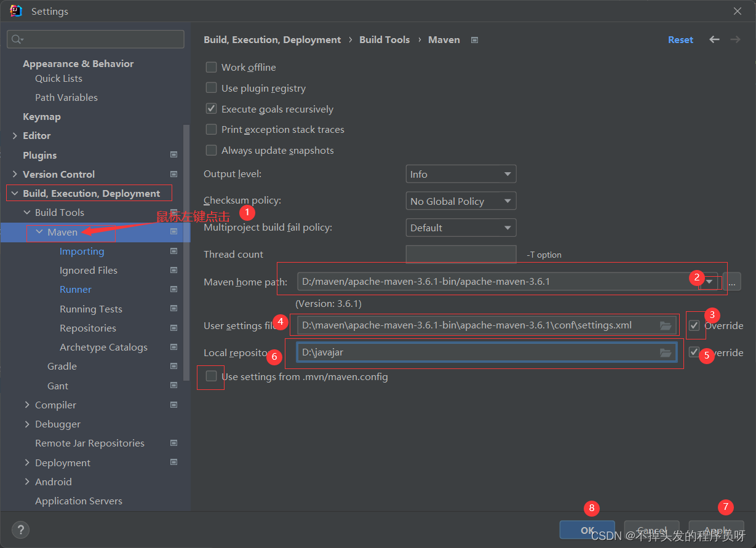The height and width of the screenshot is (548, 756).
Task: Click the project-level icon next to Plugins
Action: click(x=173, y=155)
